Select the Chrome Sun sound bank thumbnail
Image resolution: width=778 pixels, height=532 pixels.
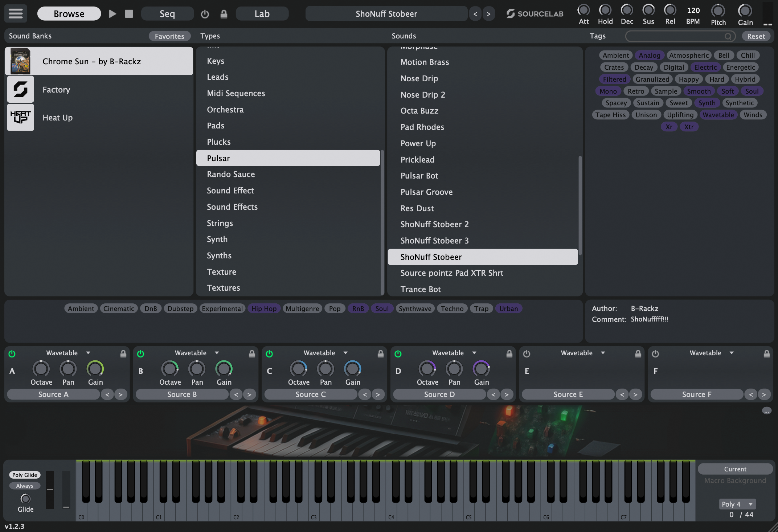coord(20,61)
